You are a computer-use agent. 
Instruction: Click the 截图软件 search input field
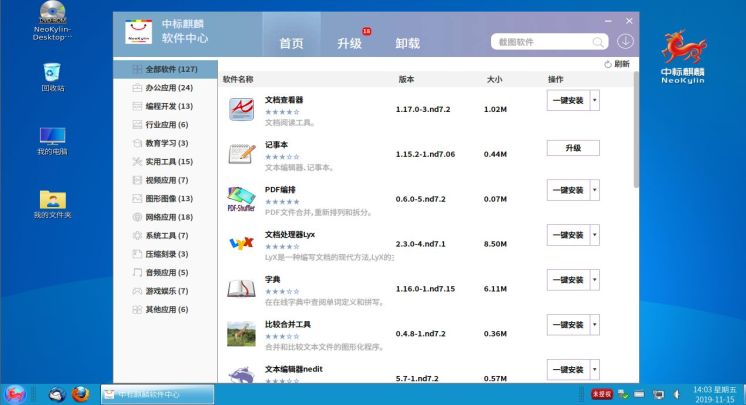(x=540, y=42)
